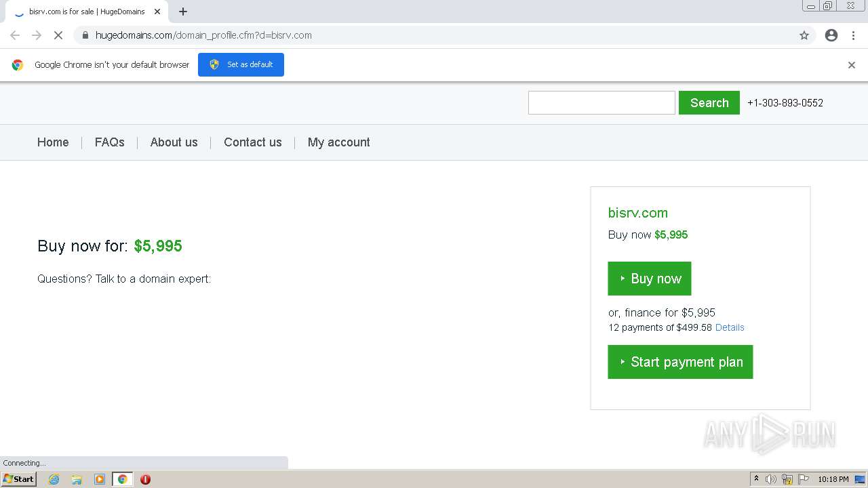Switch to Chrome taskbar button

pyautogui.click(x=122, y=479)
